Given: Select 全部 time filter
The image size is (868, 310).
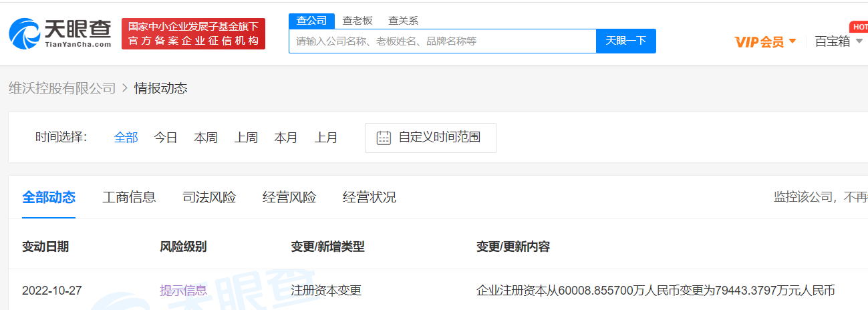Looking at the screenshot, I should [126, 138].
